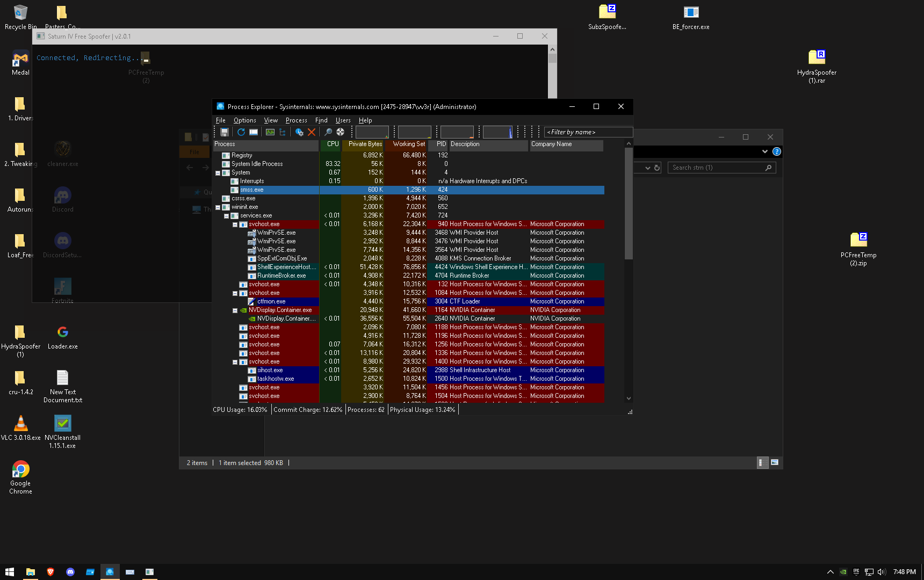Viewport: 924px width, 580px height.
Task: Select the Loader.exe desktop icon
Action: [x=62, y=337]
